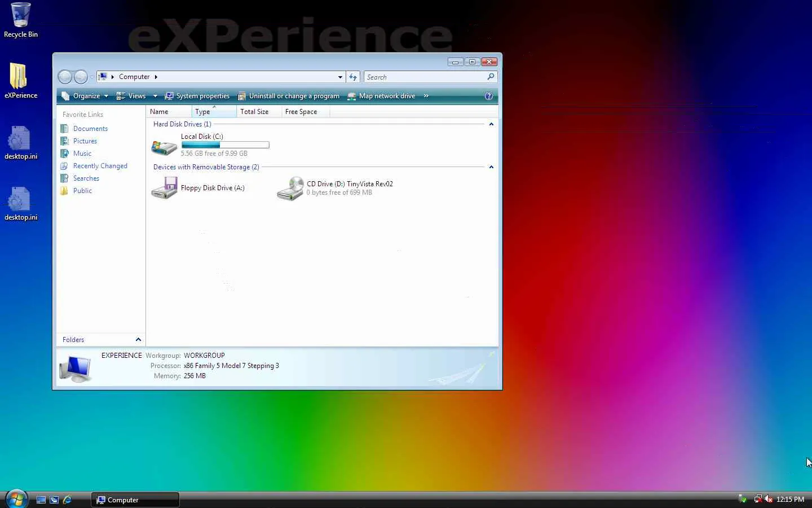This screenshot has width=812, height=508.
Task: Click the Favorite Links heading
Action: (83, 115)
